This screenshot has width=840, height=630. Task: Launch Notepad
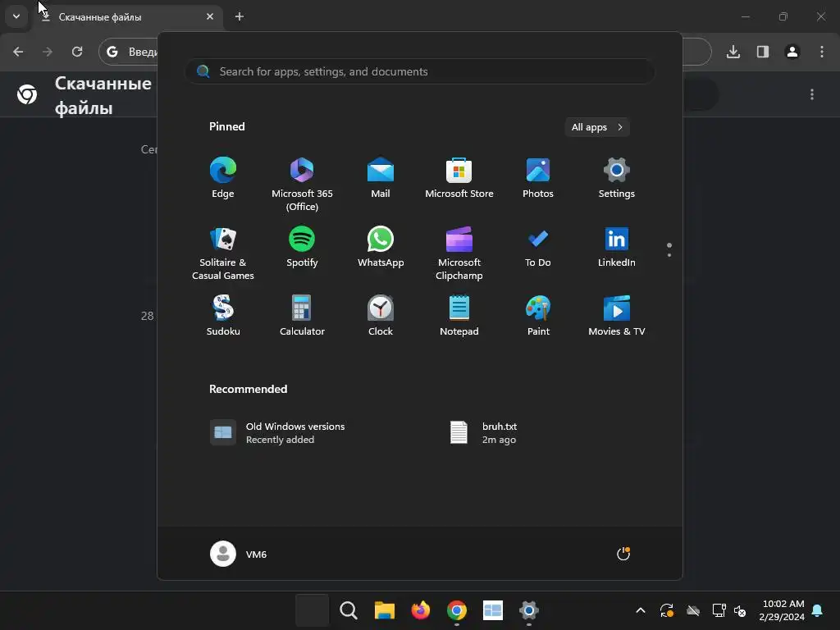click(x=459, y=316)
